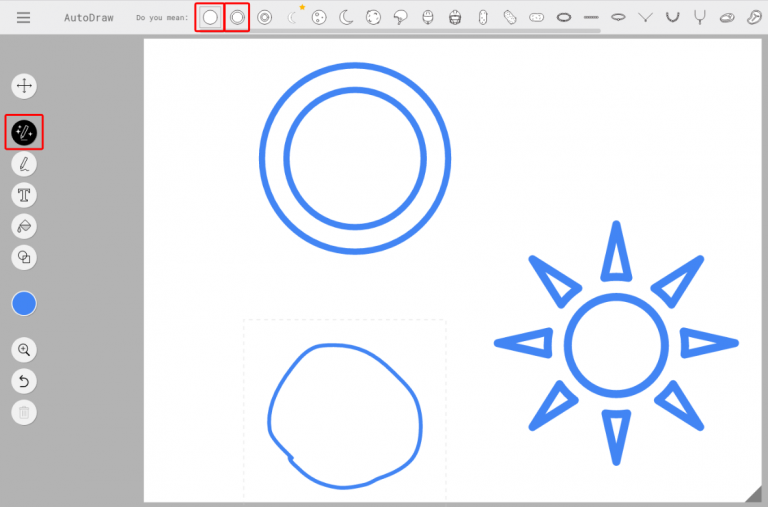768x507 pixels.
Task: Select the Type text tool
Action: 24,195
